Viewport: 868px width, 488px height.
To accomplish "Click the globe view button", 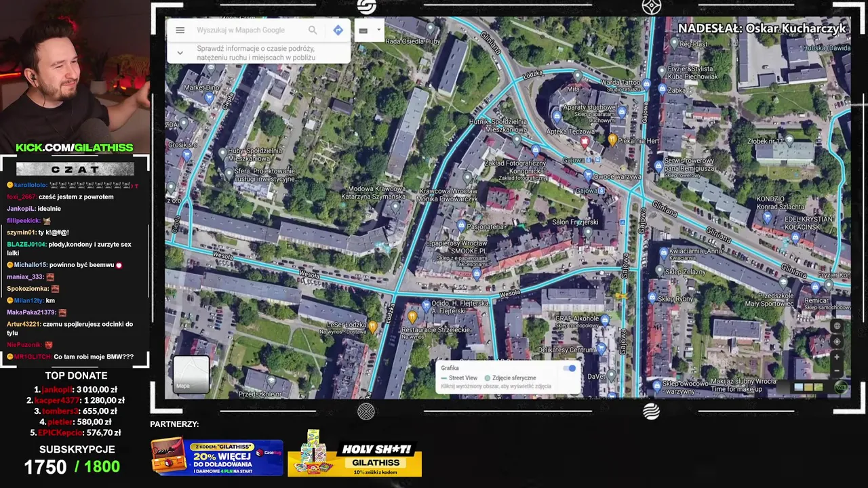I will tap(837, 326).
